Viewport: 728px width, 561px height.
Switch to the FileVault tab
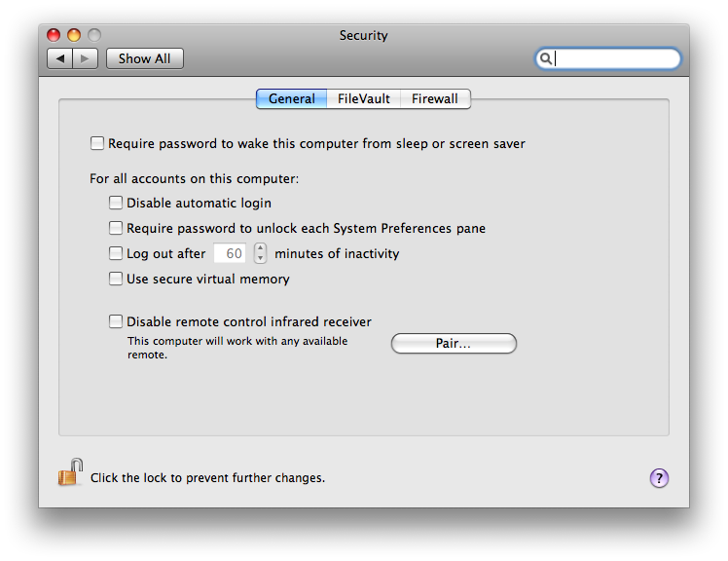(364, 98)
